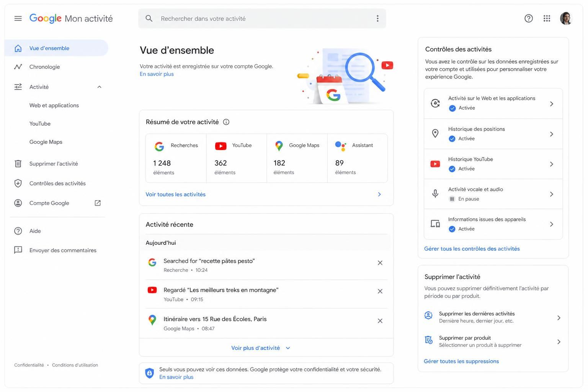The image size is (588, 392).
Task: Open Google Maps sidebar item
Action: (x=46, y=142)
